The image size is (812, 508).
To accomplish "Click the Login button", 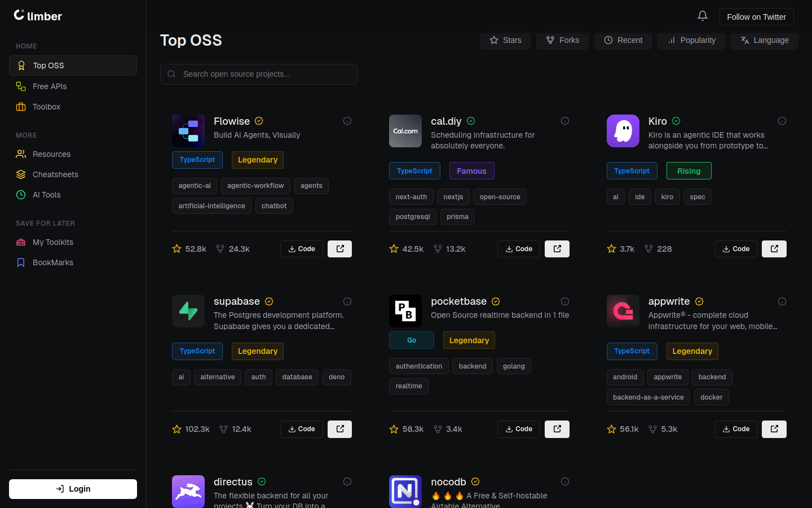I will [73, 489].
